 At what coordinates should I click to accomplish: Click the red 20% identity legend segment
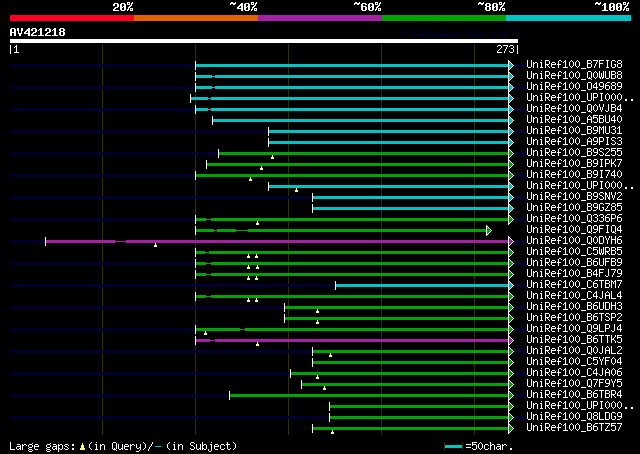click(x=72, y=18)
